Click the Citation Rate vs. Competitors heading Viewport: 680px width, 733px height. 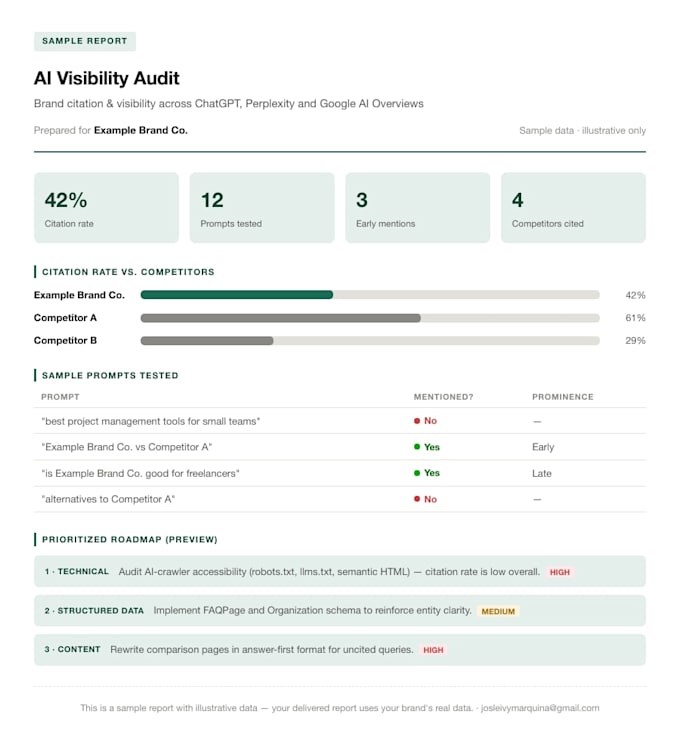point(128,272)
